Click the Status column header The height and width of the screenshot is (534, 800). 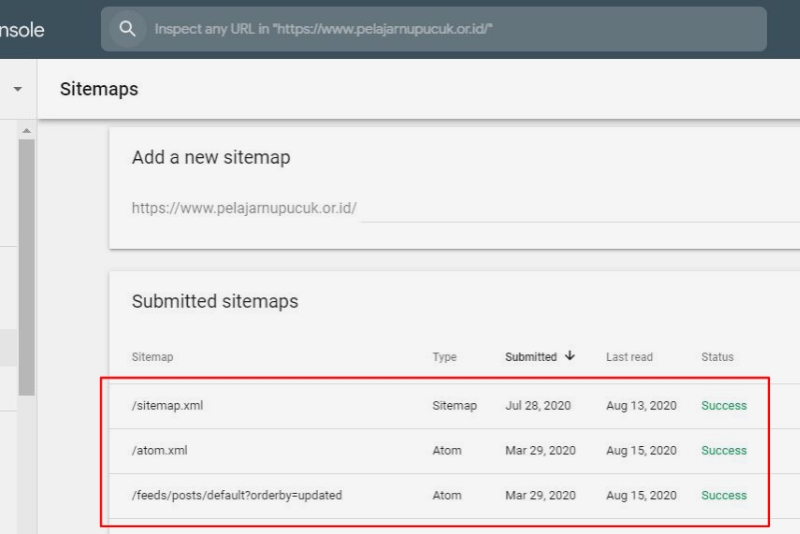pos(717,357)
